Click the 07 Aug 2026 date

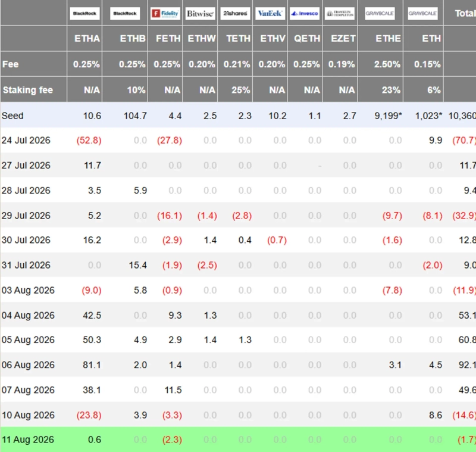click(x=28, y=390)
